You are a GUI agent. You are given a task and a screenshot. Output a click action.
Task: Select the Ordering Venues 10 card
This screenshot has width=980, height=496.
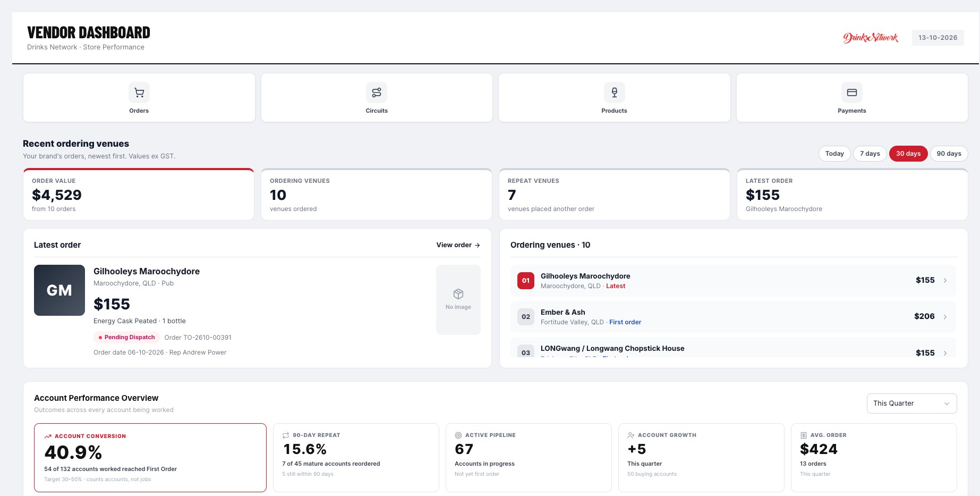coord(377,195)
